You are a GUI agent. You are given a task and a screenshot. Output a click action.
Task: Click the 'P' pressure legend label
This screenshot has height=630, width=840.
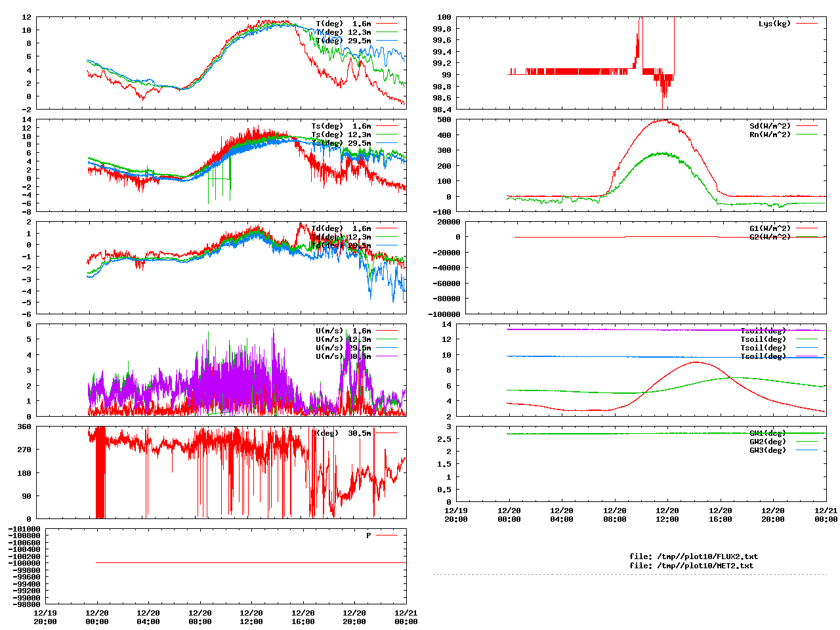coord(369,535)
